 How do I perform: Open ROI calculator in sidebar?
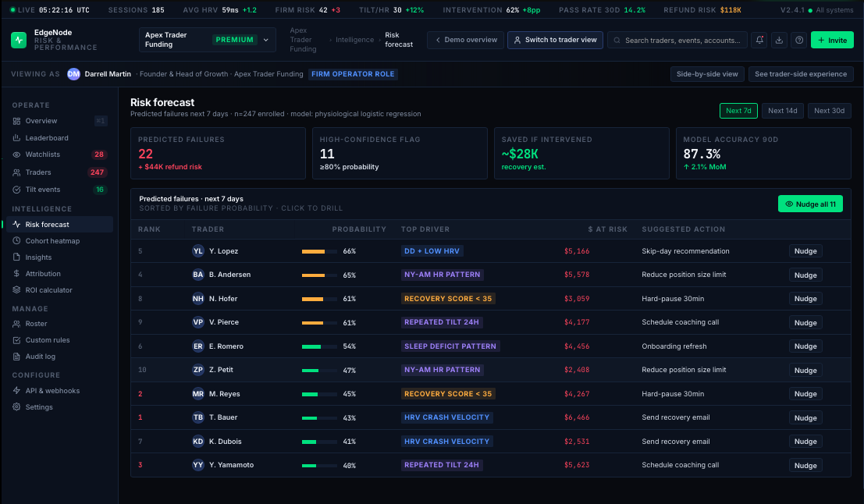59,290
